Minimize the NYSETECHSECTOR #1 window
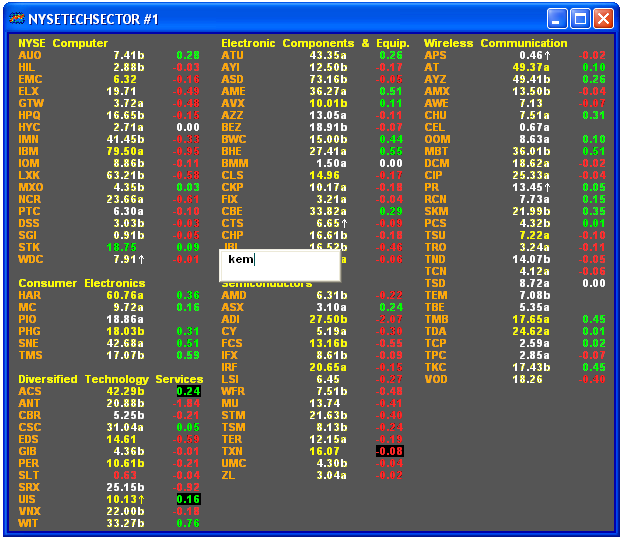This screenshot has width=622, height=539. pyautogui.click(x=557, y=18)
